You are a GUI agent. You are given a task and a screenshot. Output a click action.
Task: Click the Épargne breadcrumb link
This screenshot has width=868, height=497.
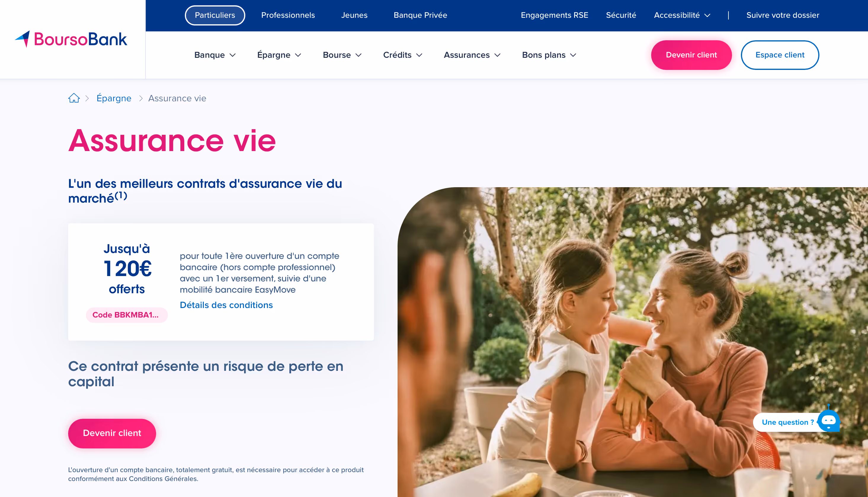114,98
